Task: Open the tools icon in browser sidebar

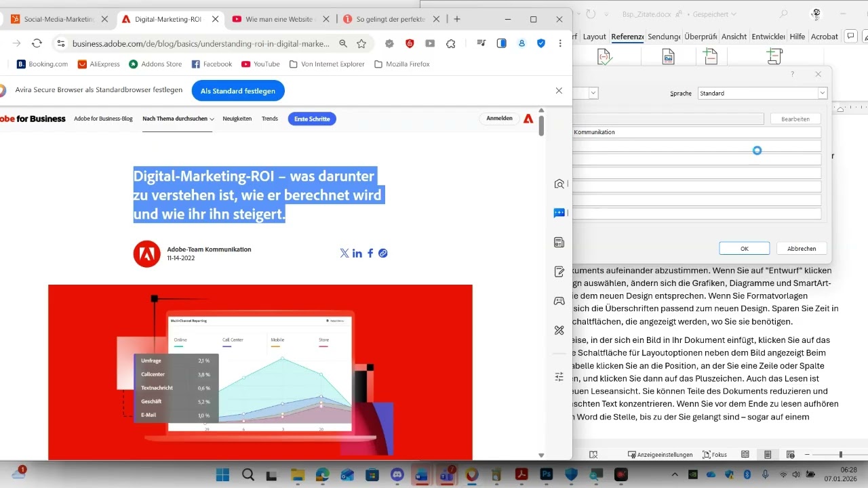Action: coord(559,330)
